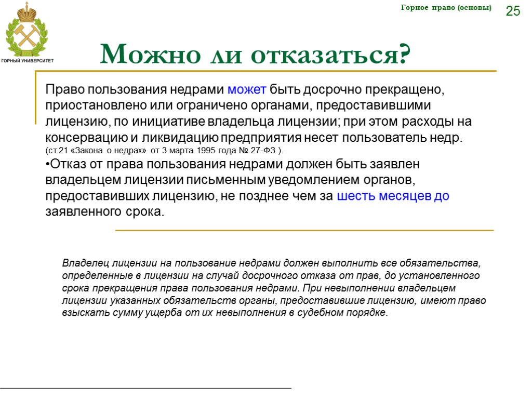This screenshot has width=532, height=399.
Task: Click the italic line 'лицензии указанных обязательств органы'
Action: 274,301
